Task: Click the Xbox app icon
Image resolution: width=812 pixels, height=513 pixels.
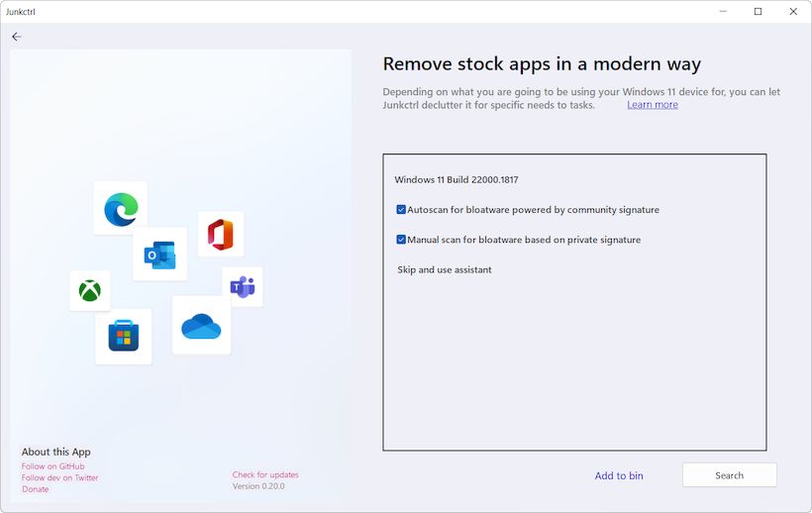Action: tap(90, 291)
